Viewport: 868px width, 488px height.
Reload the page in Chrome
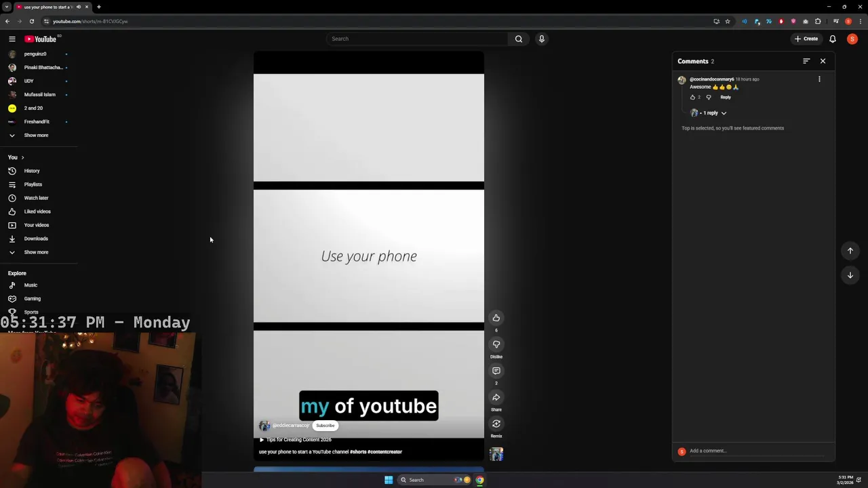point(31,21)
